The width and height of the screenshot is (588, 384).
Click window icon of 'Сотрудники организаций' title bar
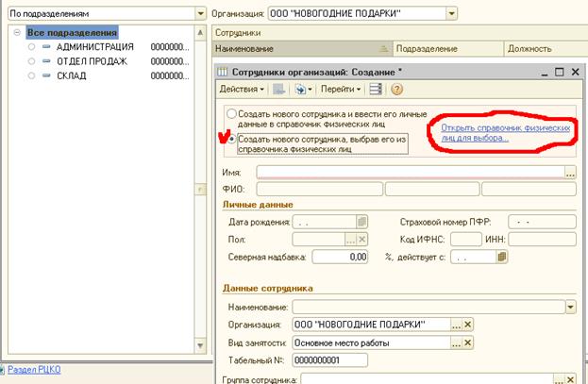223,72
